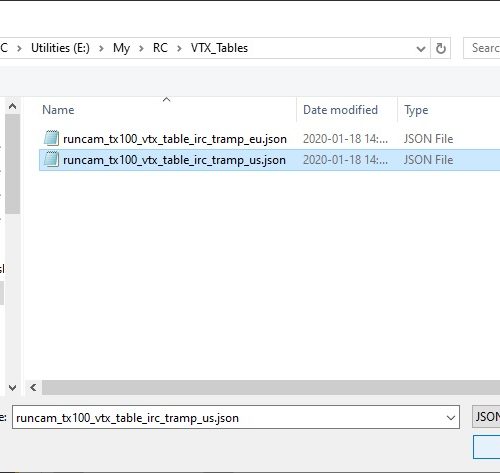Navigate to Utilities (E:) in breadcrumb

[x=60, y=48]
